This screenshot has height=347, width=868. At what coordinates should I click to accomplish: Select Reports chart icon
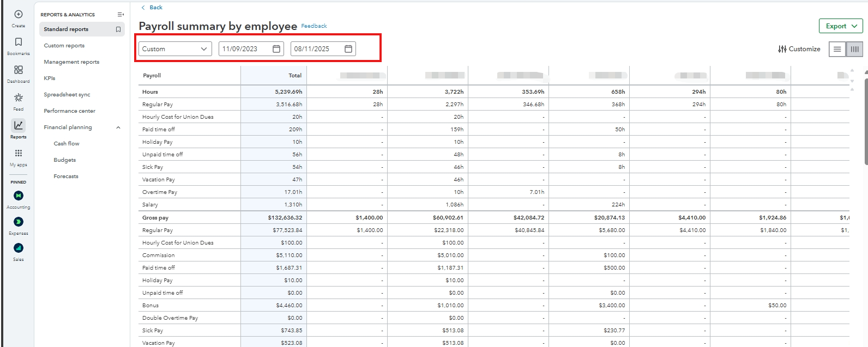19,125
